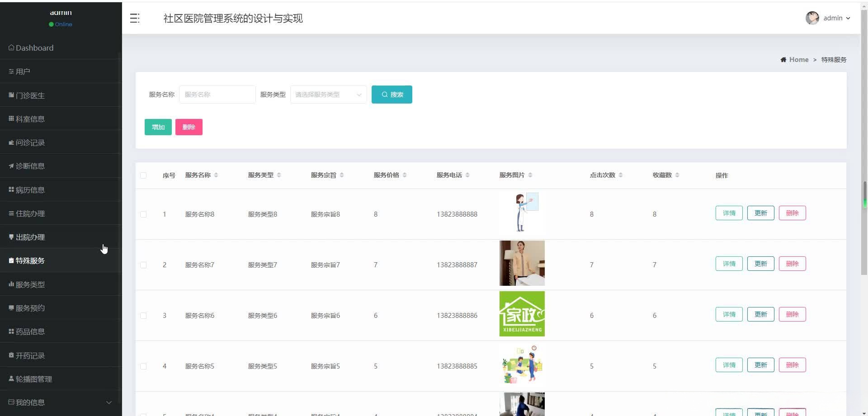View 详情 for 服务名称8
The width and height of the screenshot is (868, 416).
tap(729, 213)
